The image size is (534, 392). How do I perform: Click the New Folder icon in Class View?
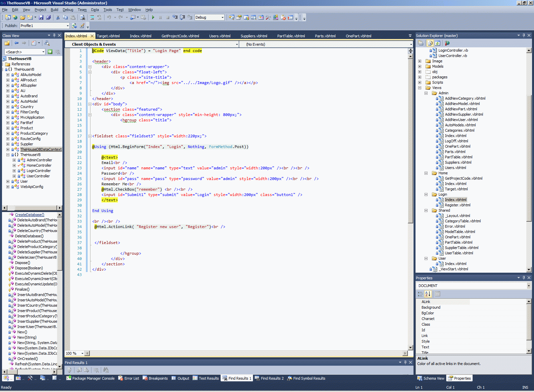coord(7,43)
